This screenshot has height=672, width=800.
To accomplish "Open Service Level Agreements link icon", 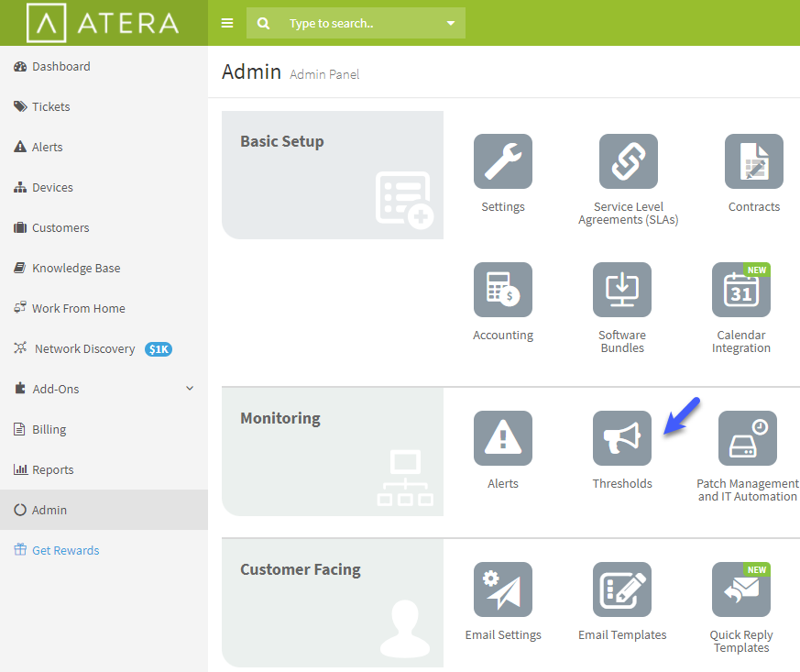I will 628,161.
